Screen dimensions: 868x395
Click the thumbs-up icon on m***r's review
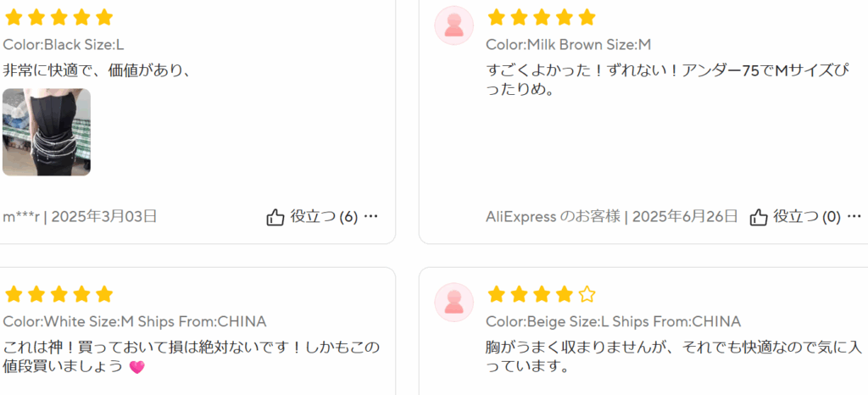click(275, 217)
